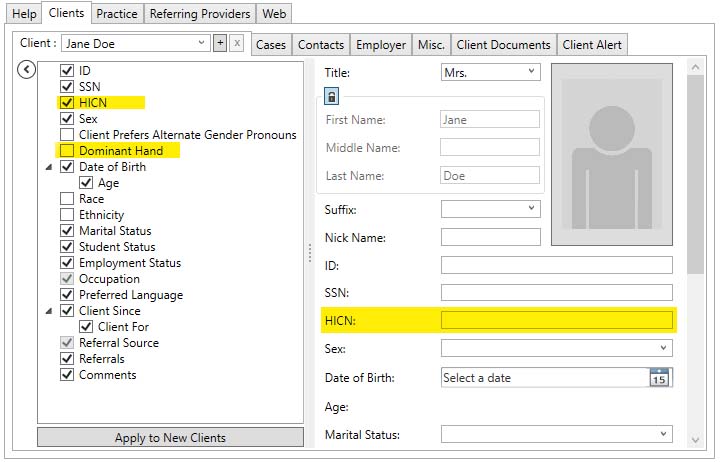The width and height of the screenshot is (720, 462).
Task: Switch to the Practice tab
Action: click(116, 14)
